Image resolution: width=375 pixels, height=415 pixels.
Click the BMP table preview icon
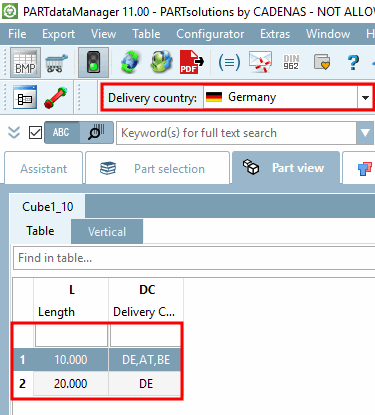(x=25, y=62)
